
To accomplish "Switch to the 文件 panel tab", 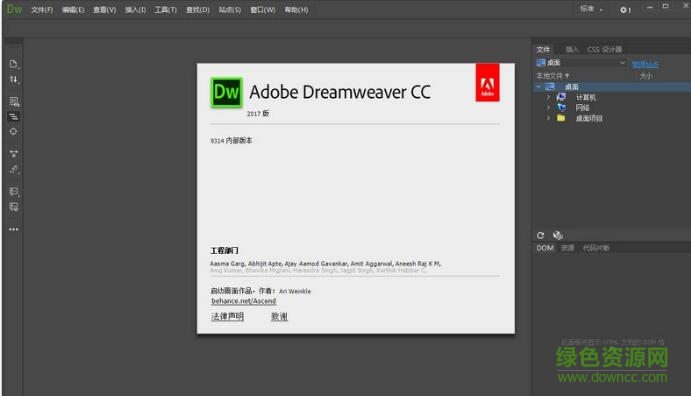I will (543, 49).
